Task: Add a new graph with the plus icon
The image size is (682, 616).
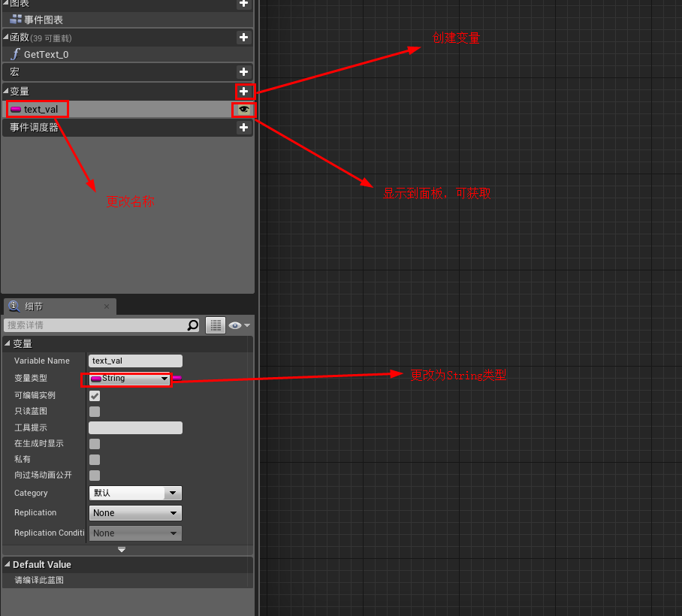Action: (x=243, y=5)
